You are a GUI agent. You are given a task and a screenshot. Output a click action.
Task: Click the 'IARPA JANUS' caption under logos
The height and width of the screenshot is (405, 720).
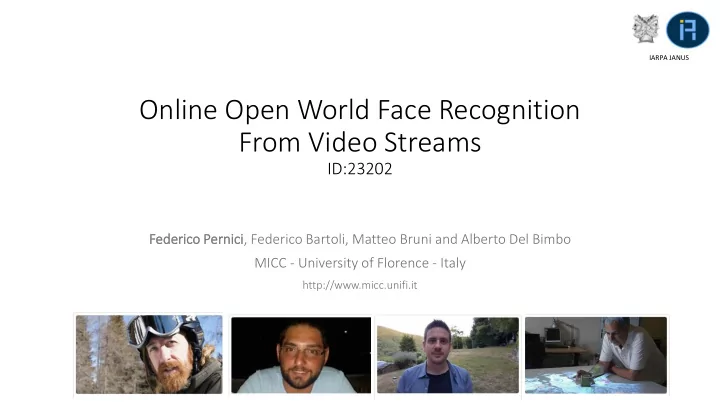tap(669, 58)
